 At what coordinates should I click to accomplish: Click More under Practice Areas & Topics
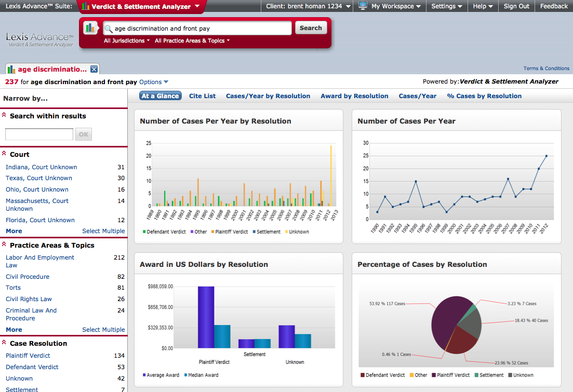14,330
